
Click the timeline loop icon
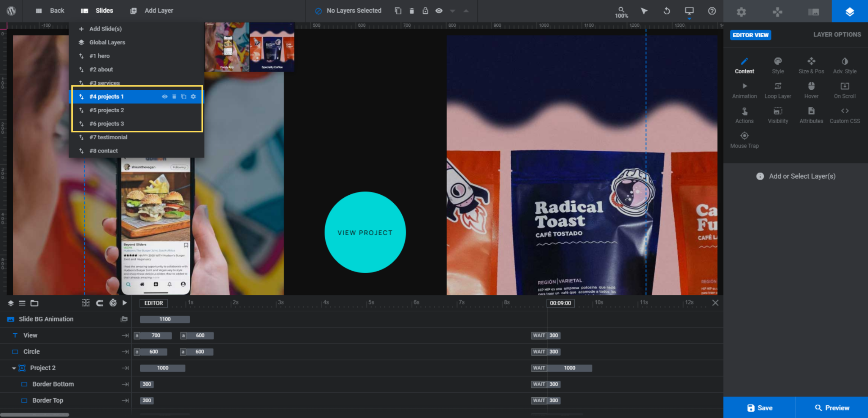pyautogui.click(x=100, y=303)
